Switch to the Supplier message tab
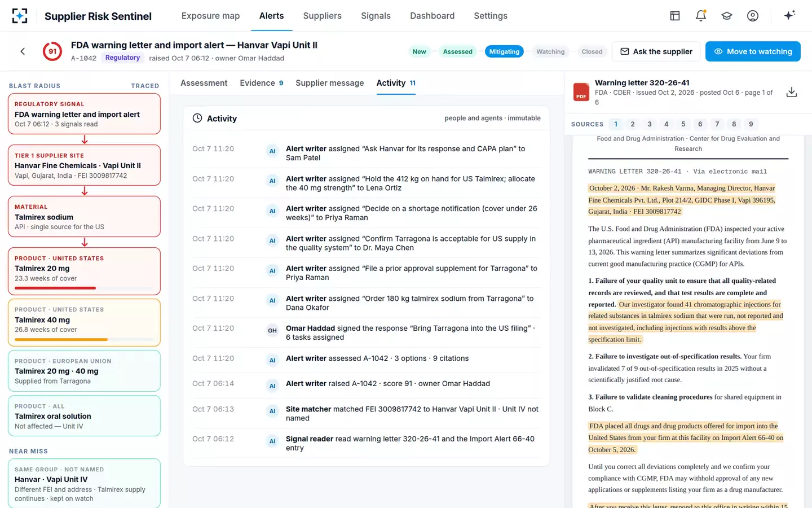Viewport: 812px width, 508px height. 330,83
